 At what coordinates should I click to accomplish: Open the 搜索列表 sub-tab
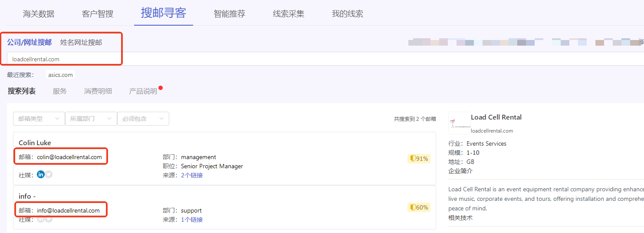(x=22, y=91)
